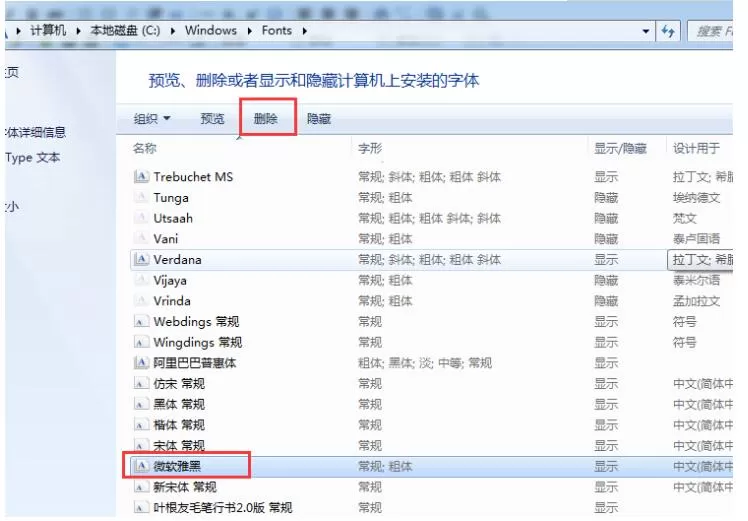This screenshot has height=521, width=748.
Task: Click the search Fonts input box
Action: coord(710,31)
